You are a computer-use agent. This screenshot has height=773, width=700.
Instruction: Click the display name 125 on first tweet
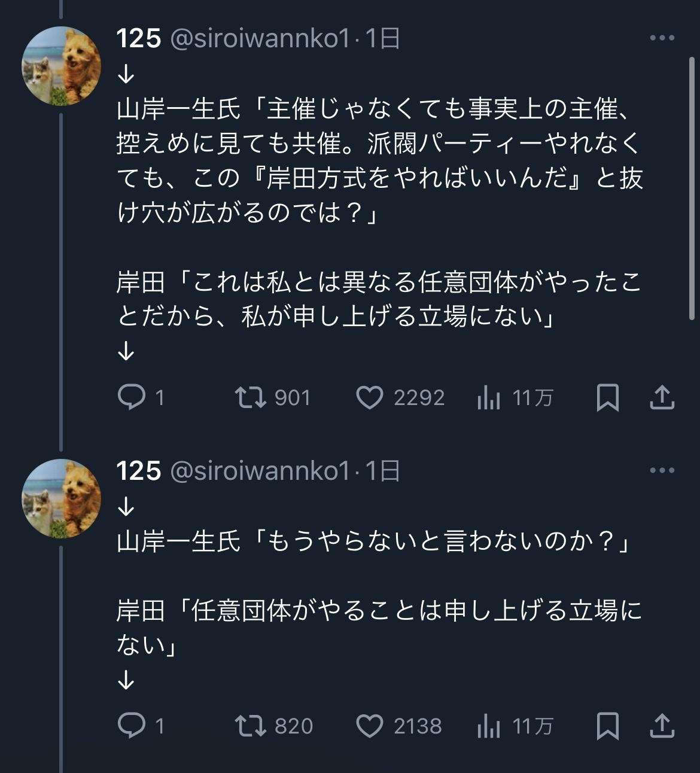[x=138, y=39]
